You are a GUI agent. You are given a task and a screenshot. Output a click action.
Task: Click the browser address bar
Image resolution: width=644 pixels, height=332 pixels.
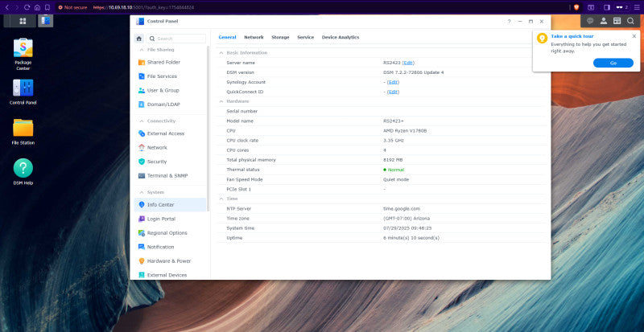click(312, 7)
